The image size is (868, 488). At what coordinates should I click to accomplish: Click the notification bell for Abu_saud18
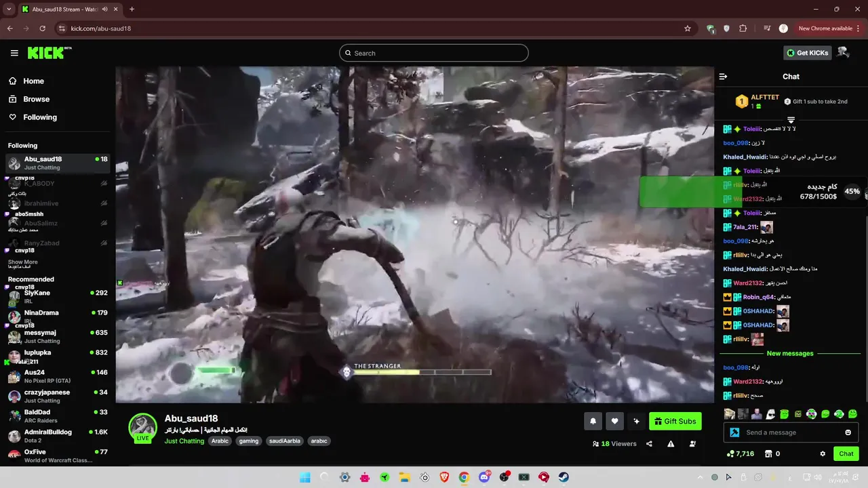[593, 421]
